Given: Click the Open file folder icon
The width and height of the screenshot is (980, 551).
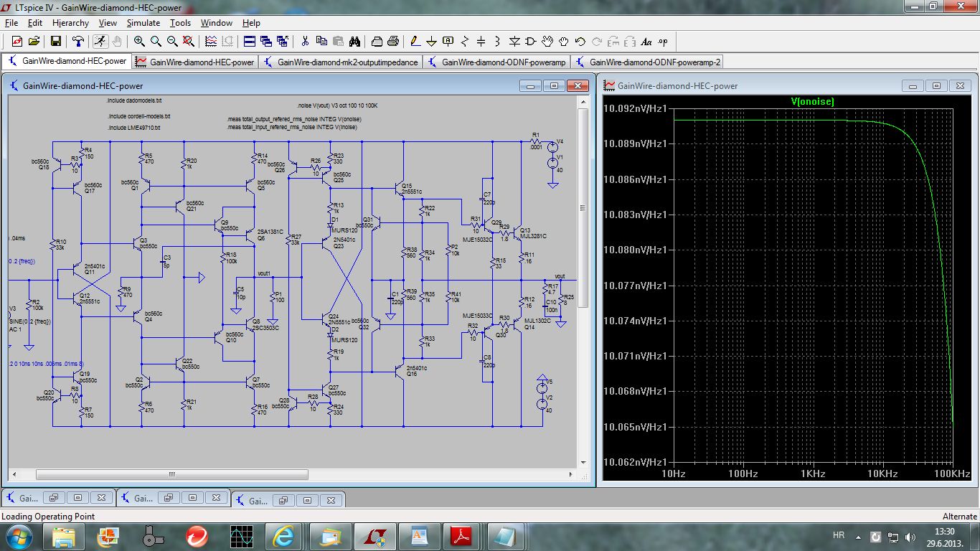Looking at the screenshot, I should tap(34, 41).
